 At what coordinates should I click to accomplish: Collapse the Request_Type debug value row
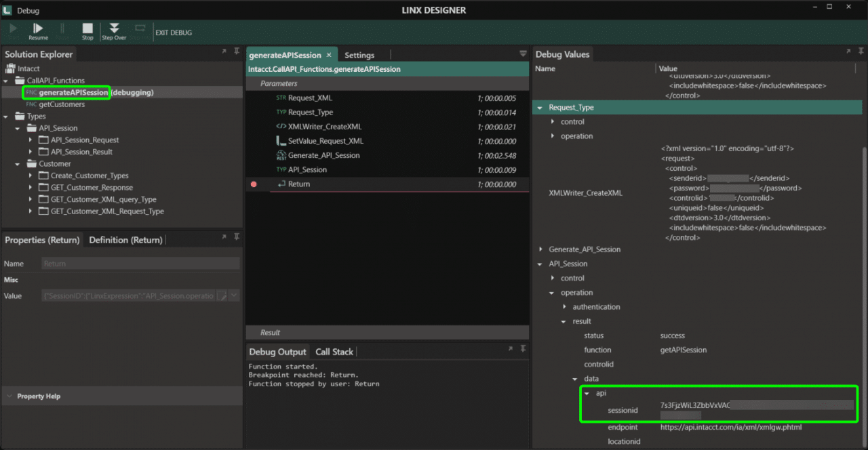coord(540,108)
